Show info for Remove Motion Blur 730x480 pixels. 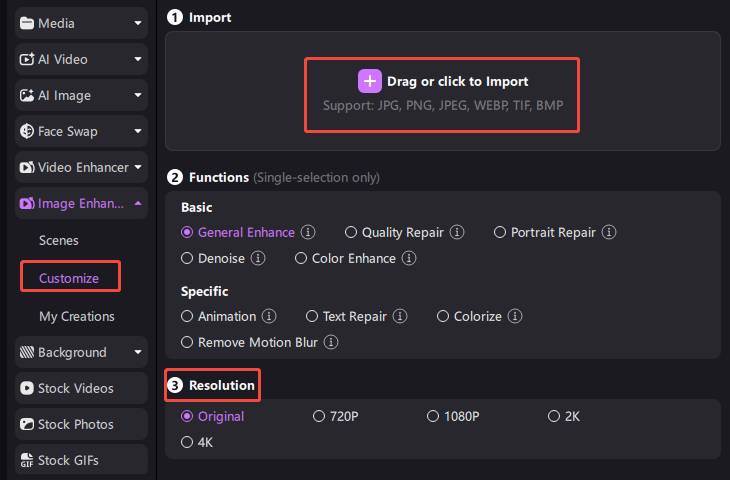click(331, 342)
